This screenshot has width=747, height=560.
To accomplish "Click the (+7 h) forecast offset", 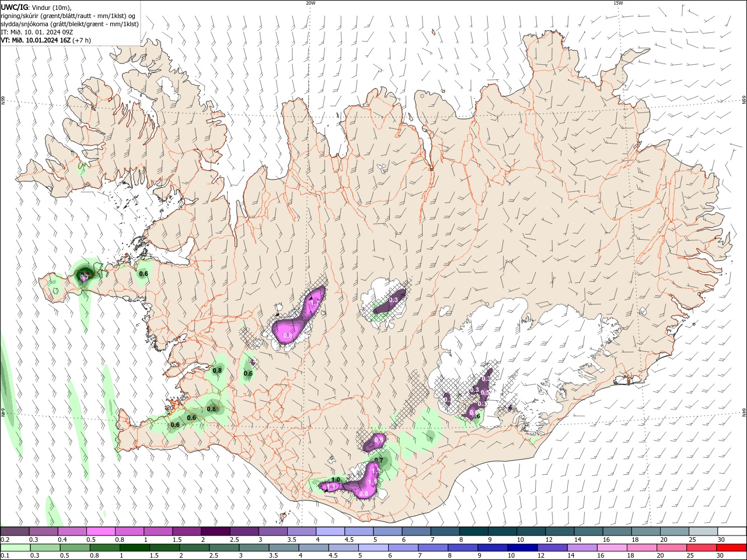I will point(81,40).
